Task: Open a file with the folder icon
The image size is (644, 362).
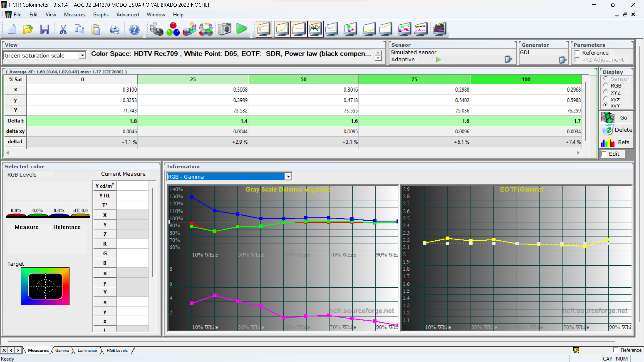Action: [28, 29]
